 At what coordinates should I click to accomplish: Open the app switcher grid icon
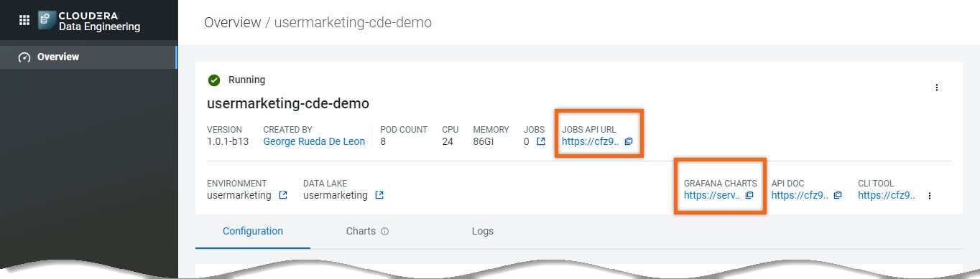tap(24, 20)
